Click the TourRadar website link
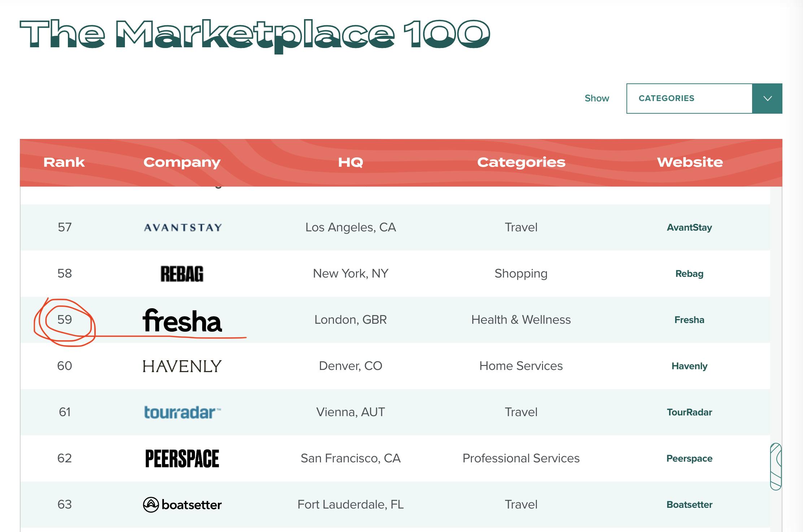The width and height of the screenshot is (803, 532). click(x=690, y=412)
